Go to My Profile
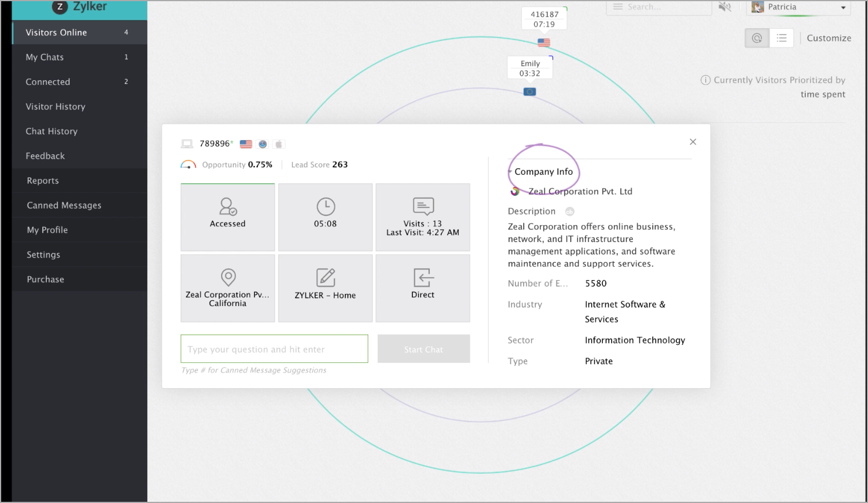 point(80,230)
